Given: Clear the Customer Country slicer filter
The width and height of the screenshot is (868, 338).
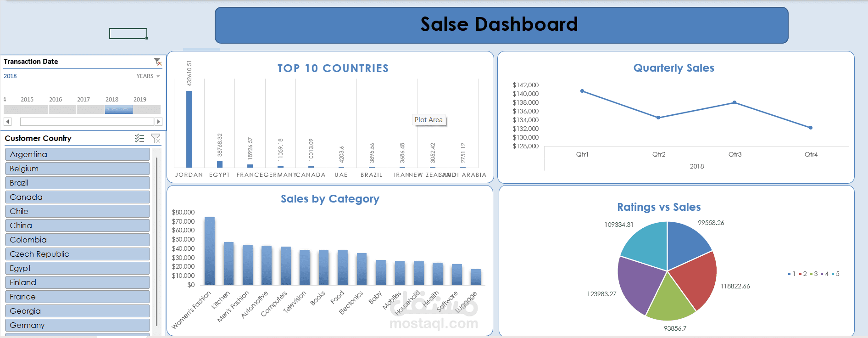Looking at the screenshot, I should [156, 138].
